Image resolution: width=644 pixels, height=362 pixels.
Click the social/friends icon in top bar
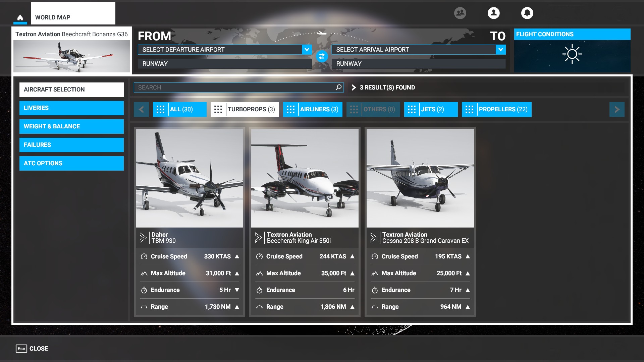coord(460,13)
